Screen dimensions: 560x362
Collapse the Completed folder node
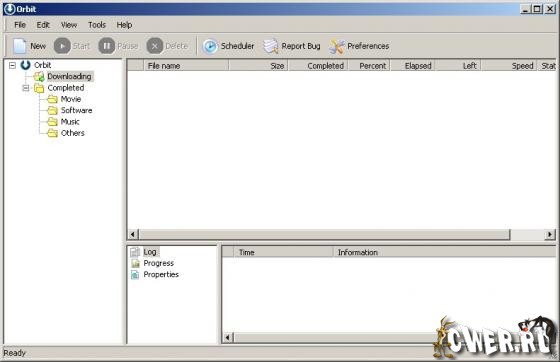click(26, 88)
